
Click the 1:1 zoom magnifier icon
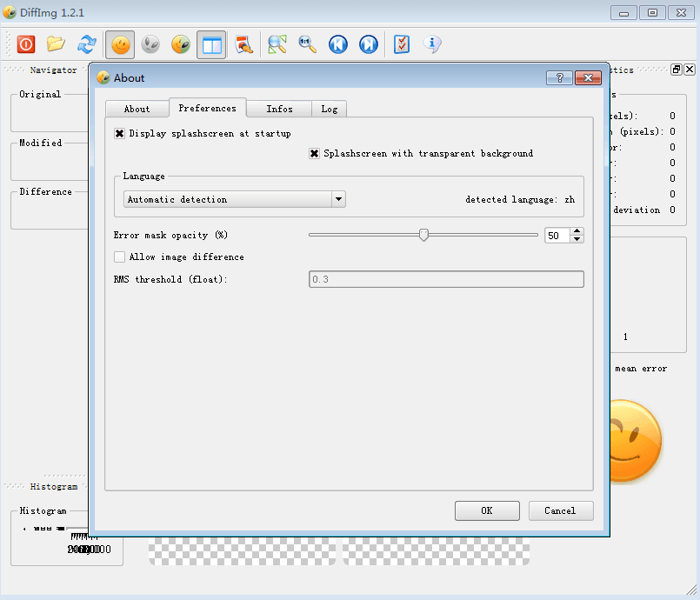307,44
